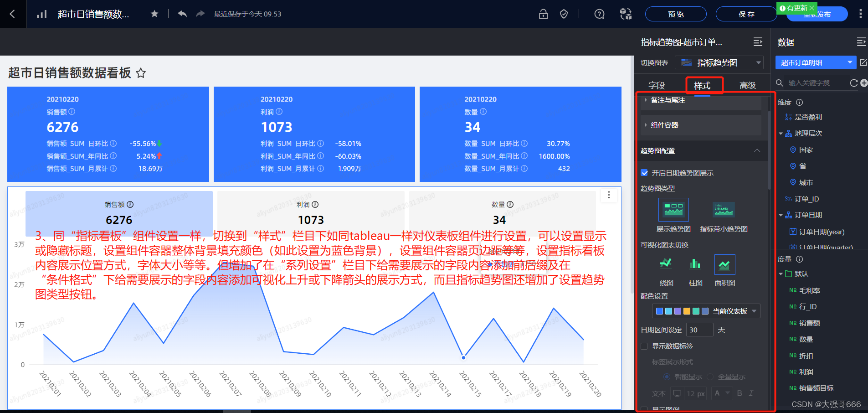Open 当前仪表板 color scheme dropdown
The image size is (868, 413).
pyautogui.click(x=706, y=311)
